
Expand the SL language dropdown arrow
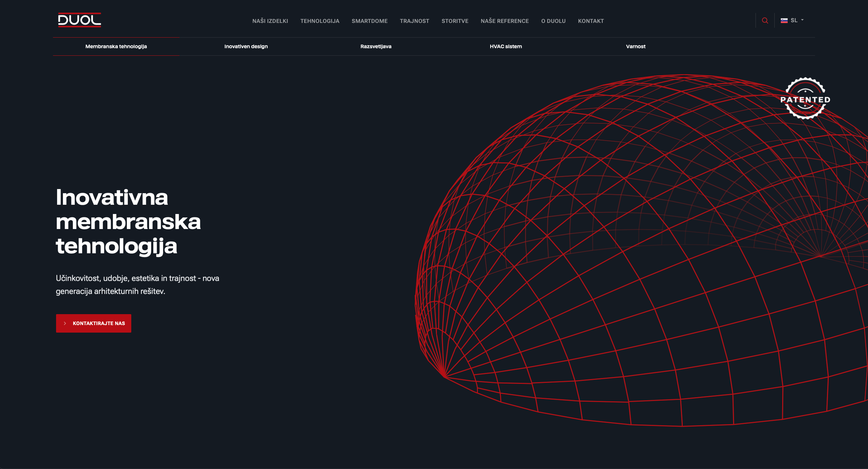click(802, 20)
